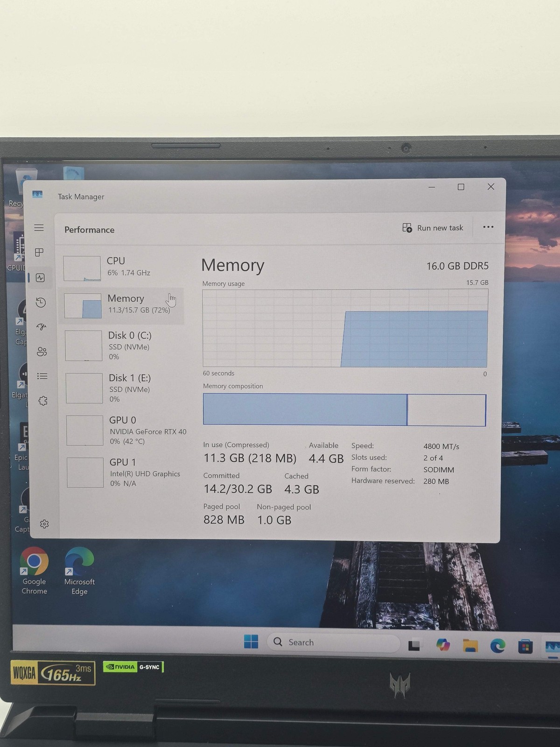The height and width of the screenshot is (747, 560).
Task: Select GPU 1 Intel UHD Graphics entry
Action: (126, 472)
